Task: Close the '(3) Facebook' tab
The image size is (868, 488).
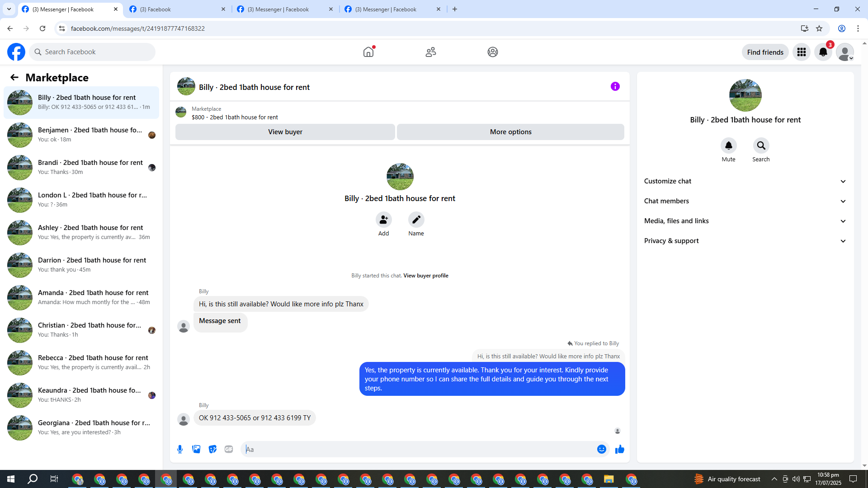Action: [x=223, y=9]
